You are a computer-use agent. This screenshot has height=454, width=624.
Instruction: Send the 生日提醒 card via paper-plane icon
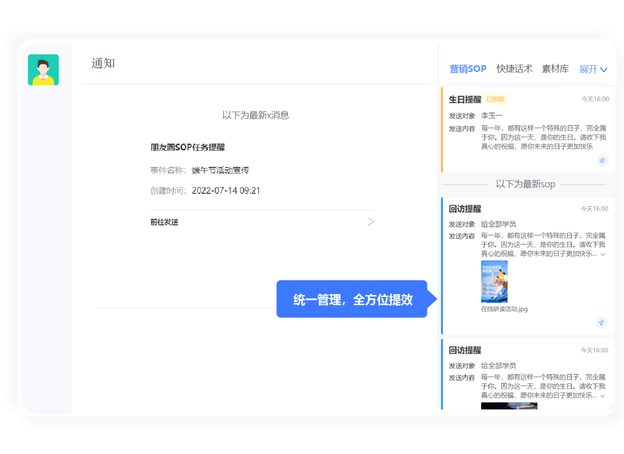pyautogui.click(x=601, y=160)
